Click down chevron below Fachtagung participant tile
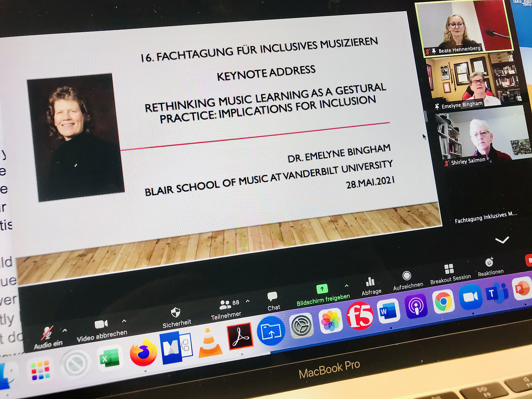This screenshot has width=532, height=399. pos(502,241)
